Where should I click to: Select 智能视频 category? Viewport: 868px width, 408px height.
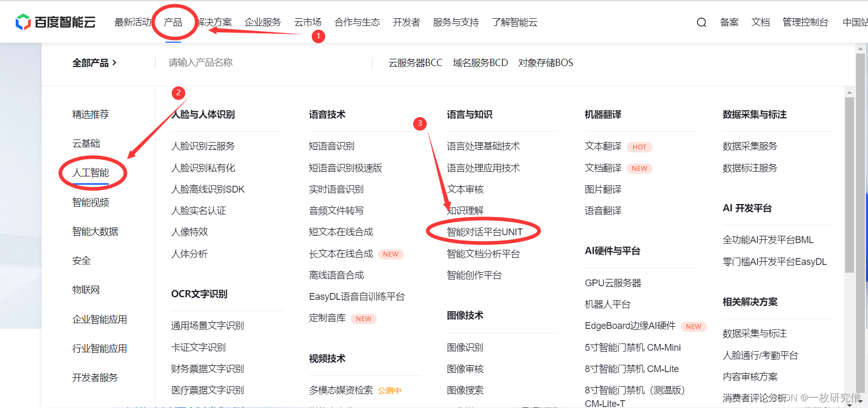(91, 202)
